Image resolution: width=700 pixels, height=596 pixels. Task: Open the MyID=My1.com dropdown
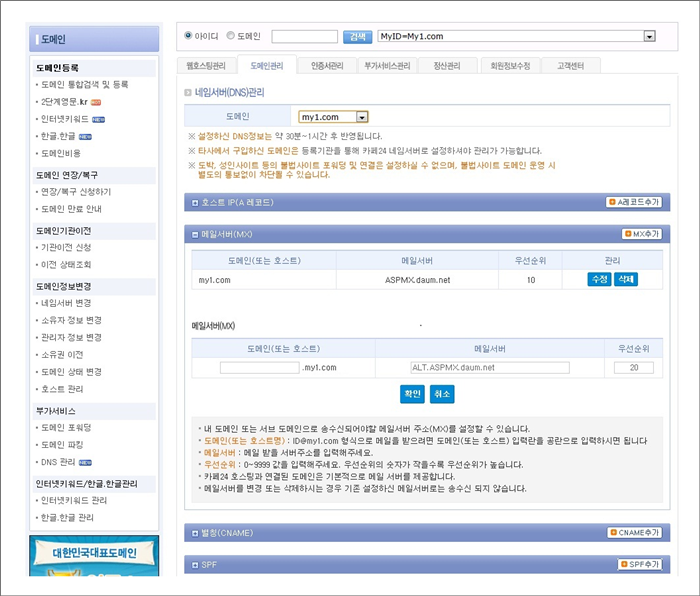pyautogui.click(x=649, y=36)
